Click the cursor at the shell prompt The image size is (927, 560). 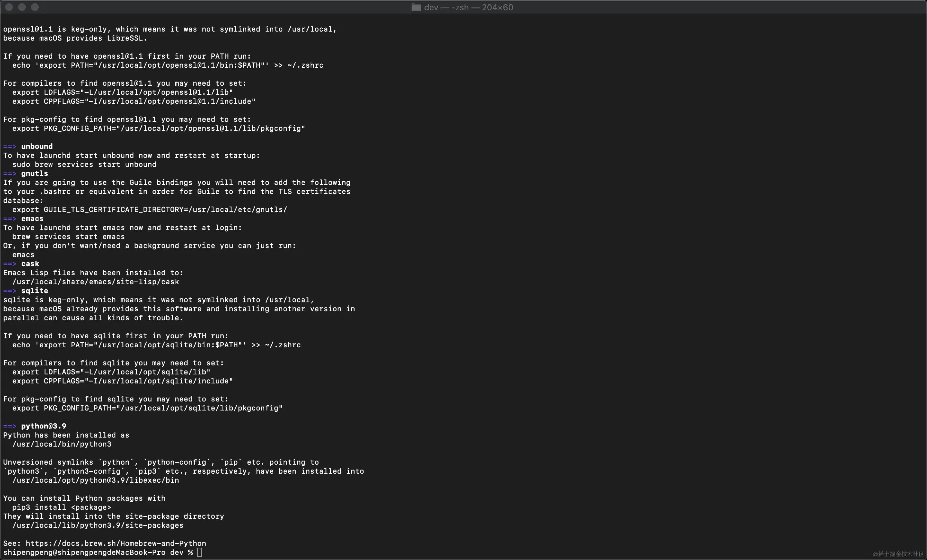click(x=200, y=552)
